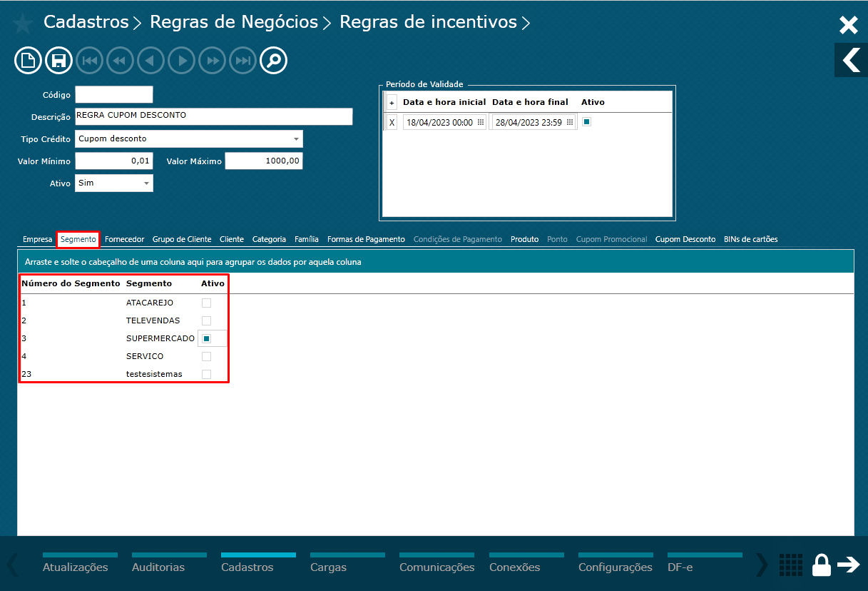Toggle Ativo checkbox for TELEVENDAS
This screenshot has width=868, height=591.
pyautogui.click(x=206, y=320)
